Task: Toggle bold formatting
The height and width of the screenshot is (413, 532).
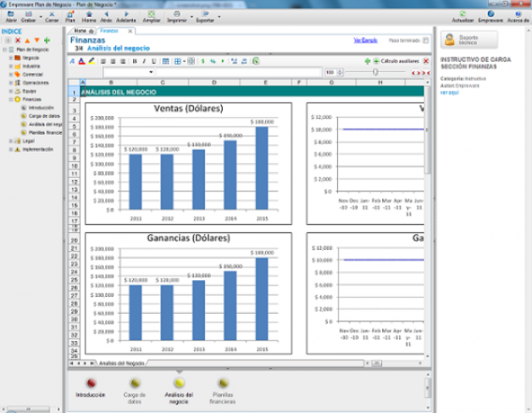Action: point(135,61)
